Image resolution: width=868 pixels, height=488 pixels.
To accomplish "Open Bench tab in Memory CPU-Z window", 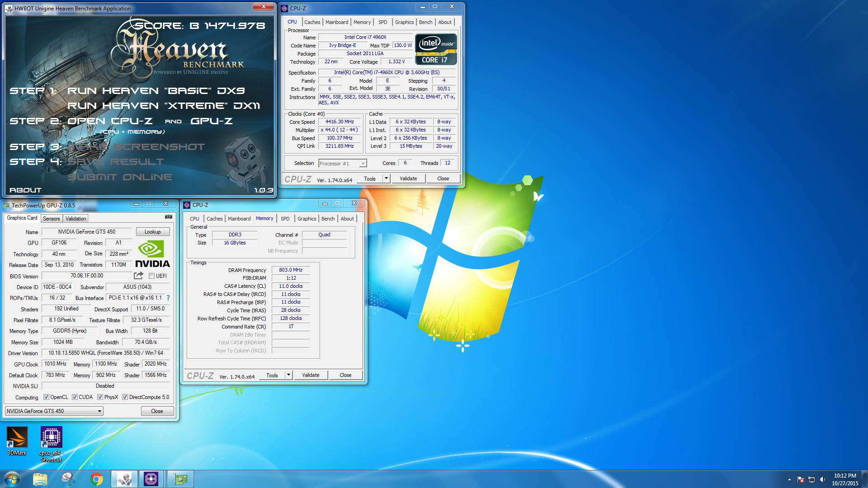I will (328, 219).
